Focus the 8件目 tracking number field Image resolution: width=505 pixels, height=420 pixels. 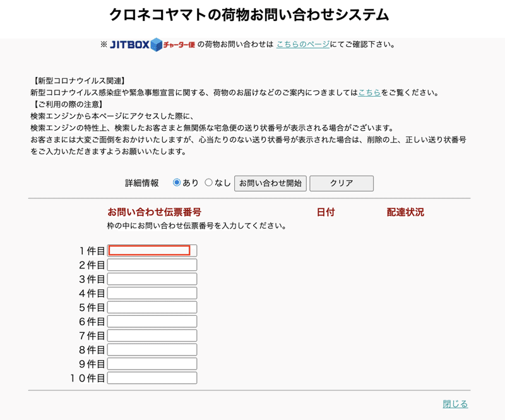point(152,350)
